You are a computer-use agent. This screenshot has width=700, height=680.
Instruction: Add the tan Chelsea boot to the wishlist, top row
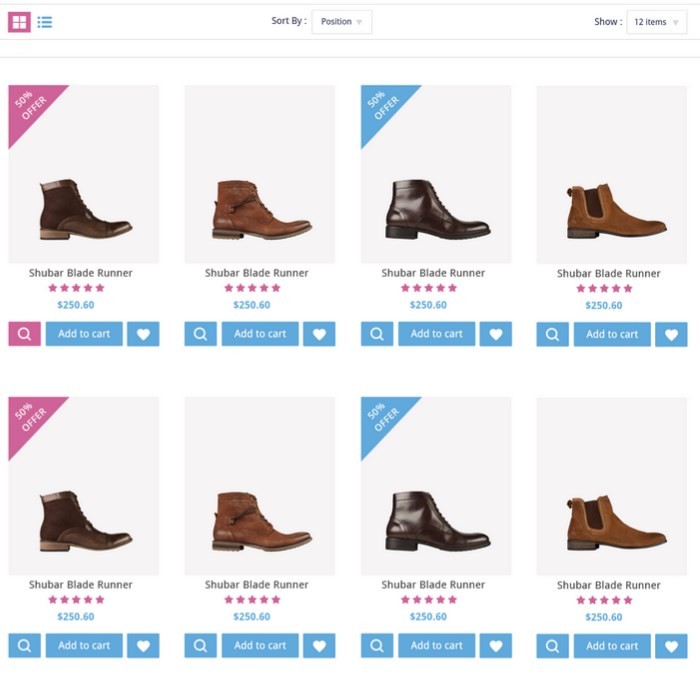tap(671, 334)
